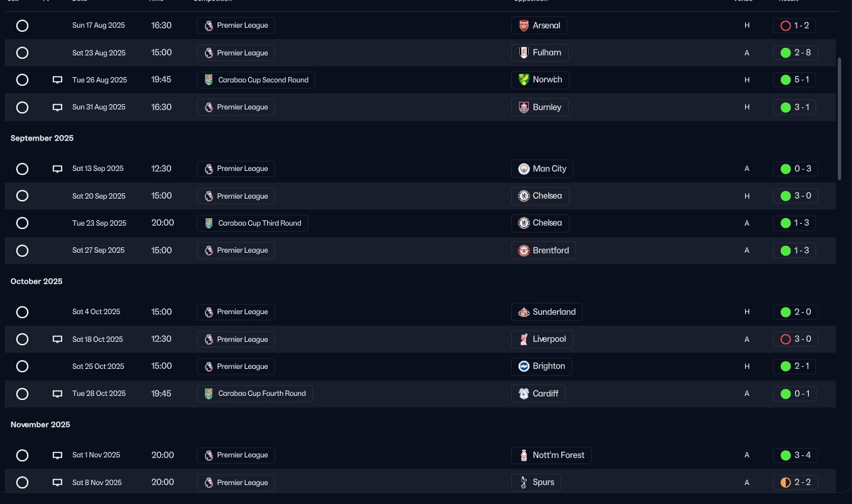Image resolution: width=852 pixels, height=504 pixels.
Task: Open the Brentford team link
Action: coord(544,250)
